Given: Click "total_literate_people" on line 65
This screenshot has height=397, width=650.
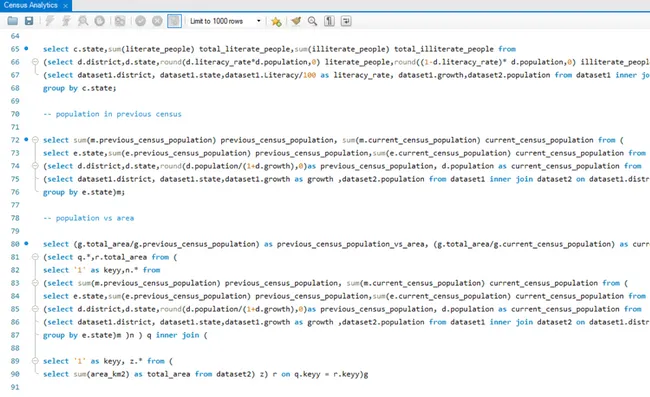Looking at the screenshot, I should point(245,49).
